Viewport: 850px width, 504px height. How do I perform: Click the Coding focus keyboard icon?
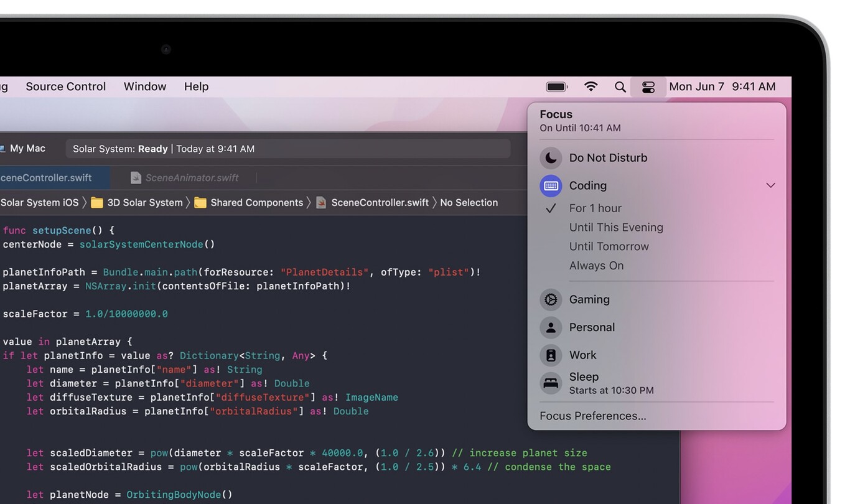[550, 185]
